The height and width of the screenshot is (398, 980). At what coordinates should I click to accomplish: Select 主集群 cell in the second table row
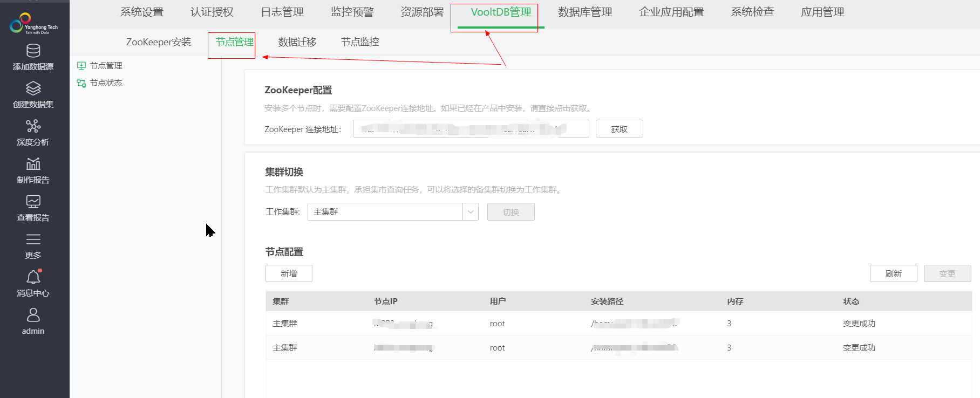click(x=285, y=348)
